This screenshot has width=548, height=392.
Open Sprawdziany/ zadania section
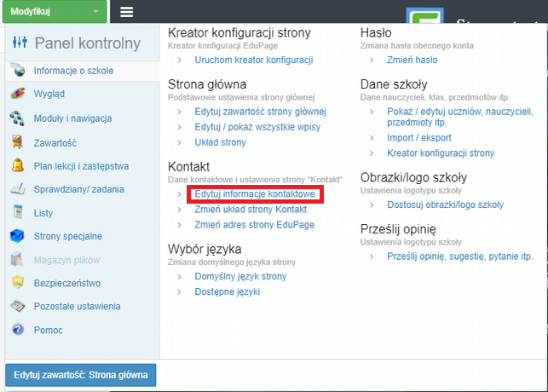(79, 189)
